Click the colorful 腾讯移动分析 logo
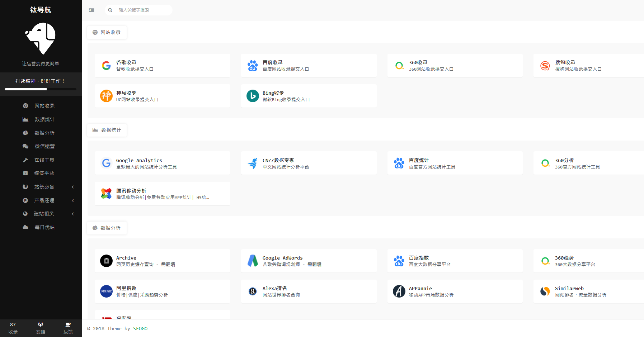The height and width of the screenshot is (337, 644). tap(106, 194)
